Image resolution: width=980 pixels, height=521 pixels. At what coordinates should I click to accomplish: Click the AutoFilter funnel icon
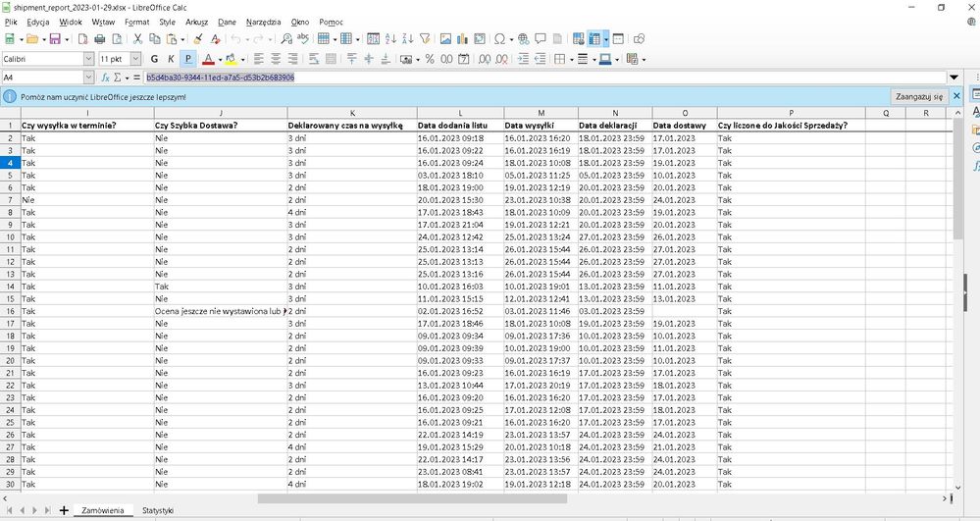tap(425, 39)
